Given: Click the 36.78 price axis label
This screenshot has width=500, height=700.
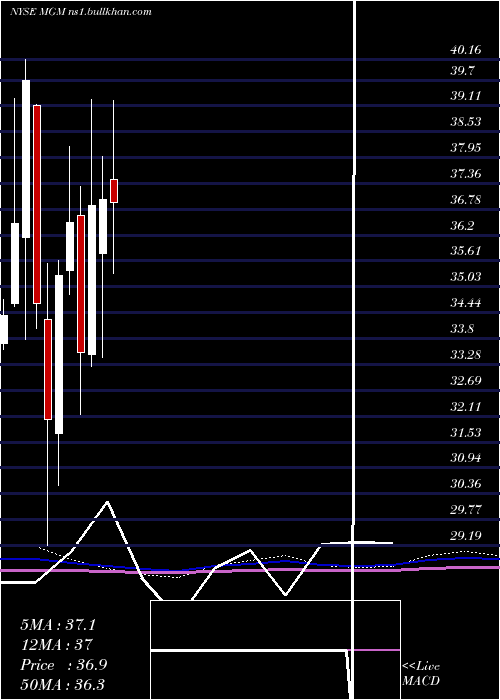Looking at the screenshot, I should coord(466,199).
